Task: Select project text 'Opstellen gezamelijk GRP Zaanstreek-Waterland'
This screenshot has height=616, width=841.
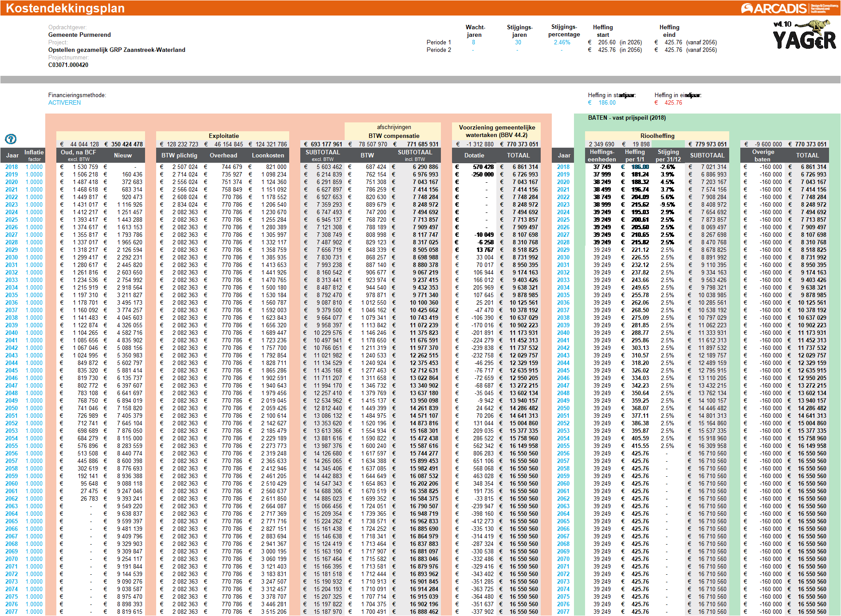Action: (117, 50)
